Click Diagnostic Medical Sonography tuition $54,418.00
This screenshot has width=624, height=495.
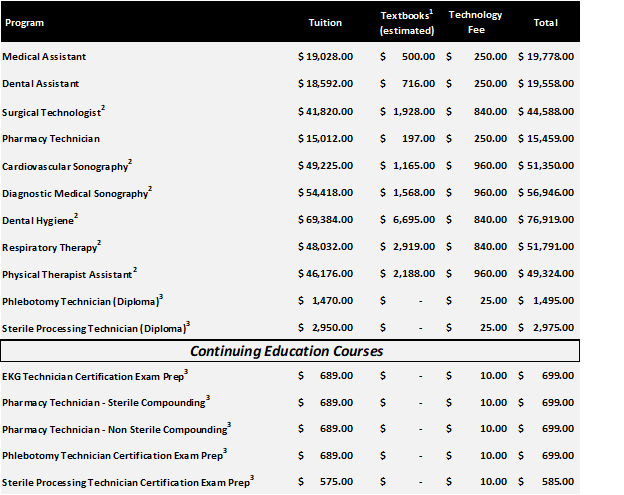click(325, 192)
